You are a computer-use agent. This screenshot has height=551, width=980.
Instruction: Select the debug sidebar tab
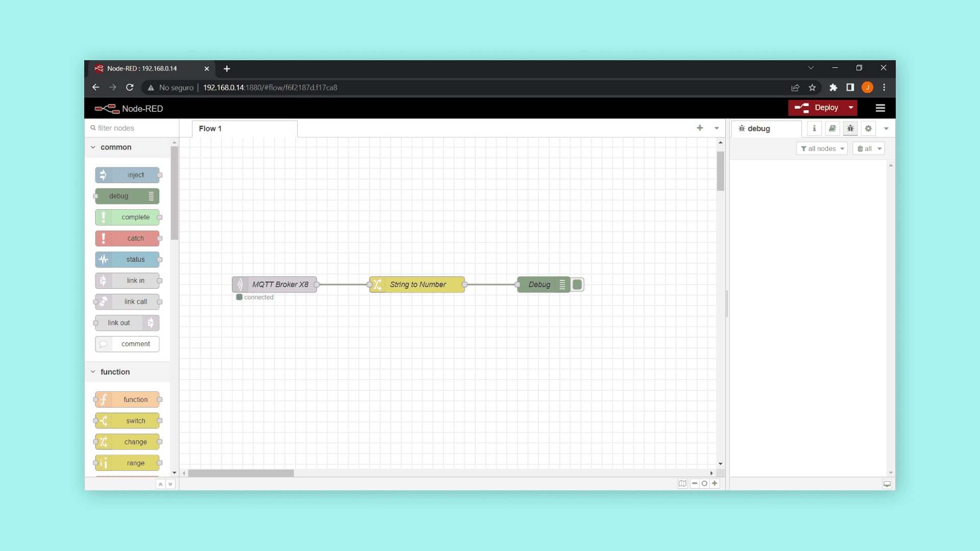point(758,129)
